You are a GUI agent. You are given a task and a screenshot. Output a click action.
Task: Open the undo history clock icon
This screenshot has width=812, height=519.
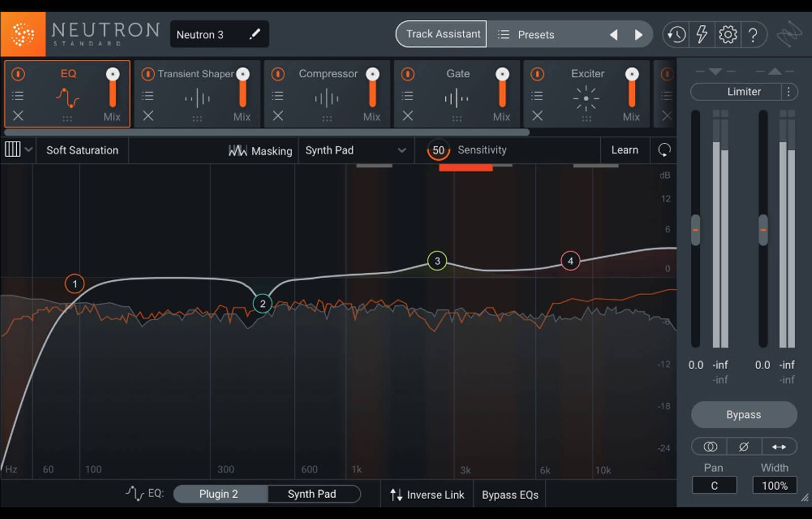click(x=676, y=35)
